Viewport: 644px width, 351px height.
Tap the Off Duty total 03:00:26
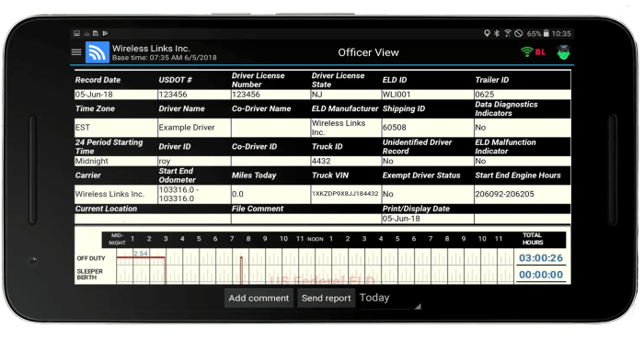coord(541,258)
